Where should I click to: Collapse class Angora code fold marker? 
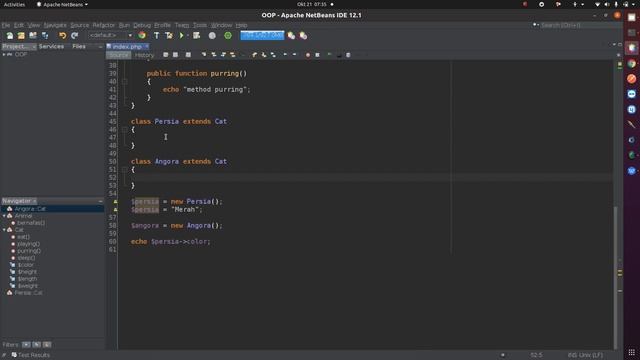pos(124,169)
